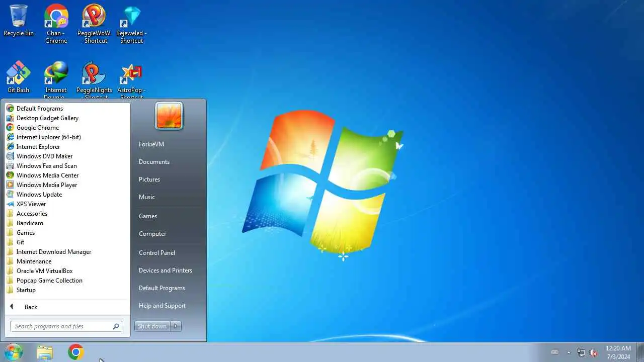The width and height of the screenshot is (644, 362).
Task: Open the shut down options arrow
Action: click(x=176, y=326)
